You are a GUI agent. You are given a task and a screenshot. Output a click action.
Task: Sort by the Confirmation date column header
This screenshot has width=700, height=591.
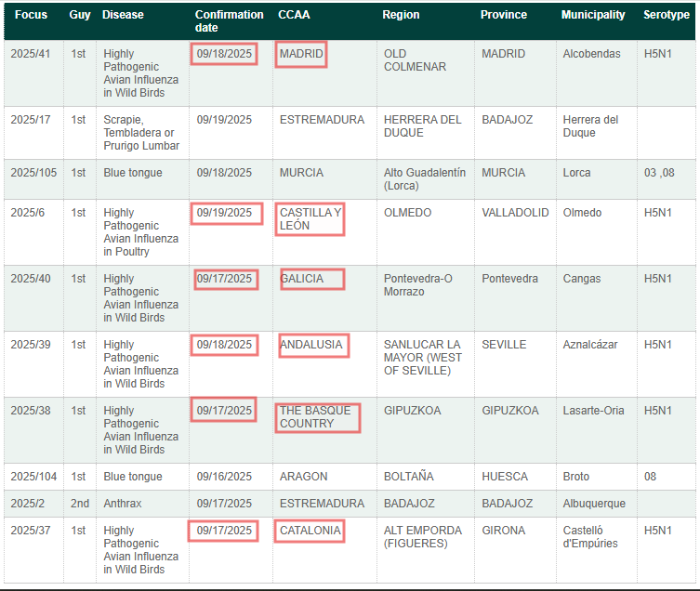point(229,21)
